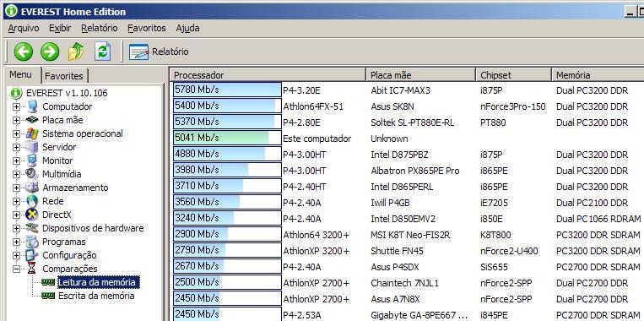This screenshot has width=644, height=321.
Task: Sort by the Chipset column header
Action: coord(513,75)
